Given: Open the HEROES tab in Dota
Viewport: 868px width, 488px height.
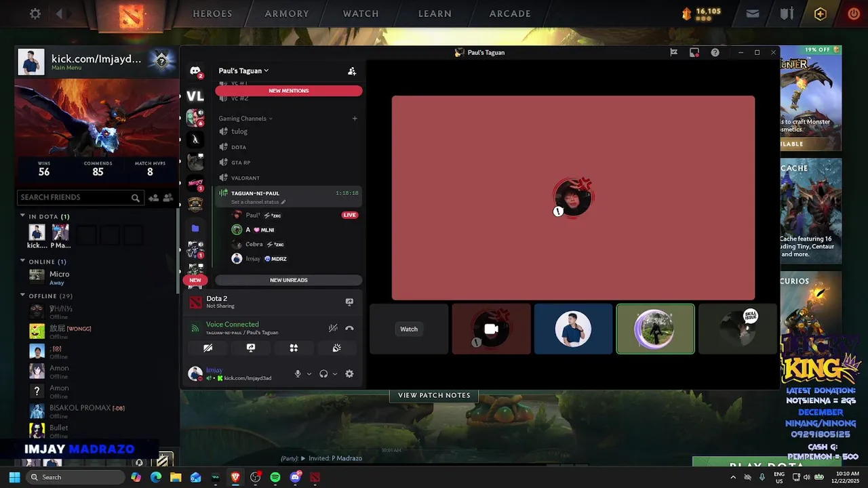Looking at the screenshot, I should coord(212,14).
